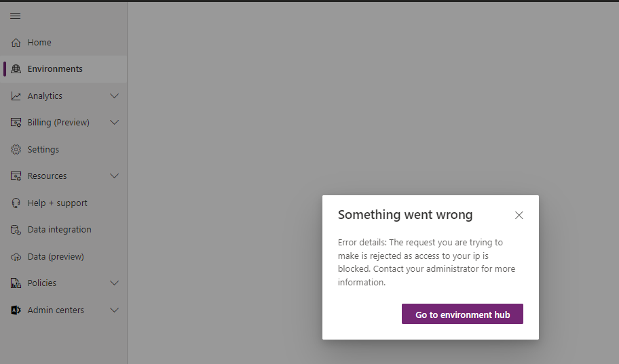Toggle the hamburger navigation menu

pos(16,16)
